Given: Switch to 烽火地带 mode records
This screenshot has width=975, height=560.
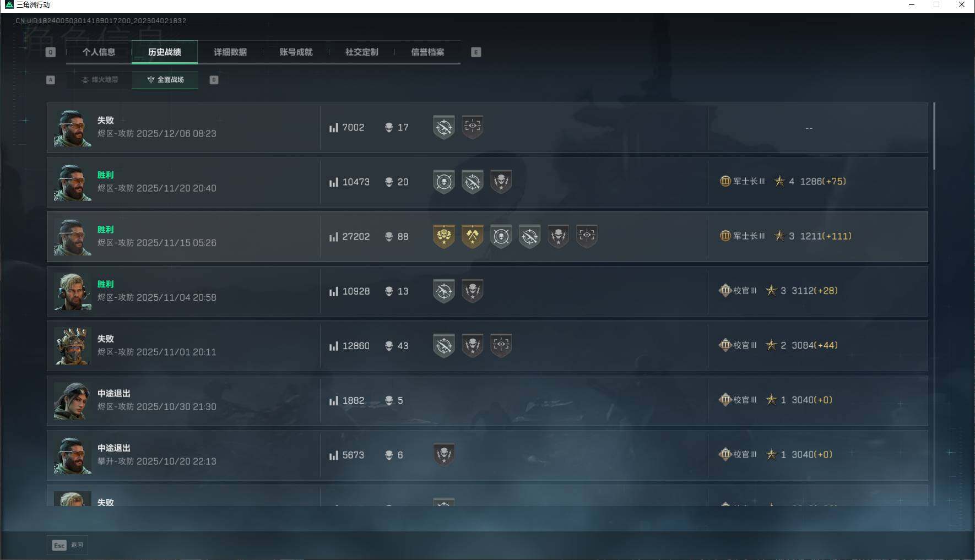Looking at the screenshot, I should (100, 80).
